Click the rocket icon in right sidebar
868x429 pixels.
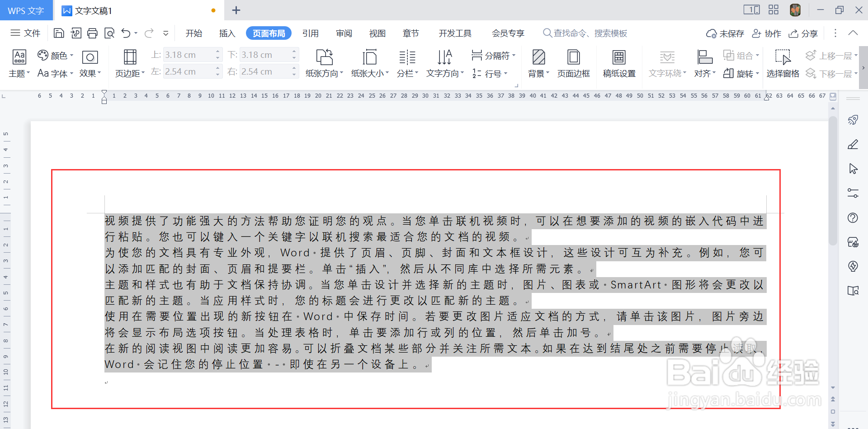click(x=853, y=120)
